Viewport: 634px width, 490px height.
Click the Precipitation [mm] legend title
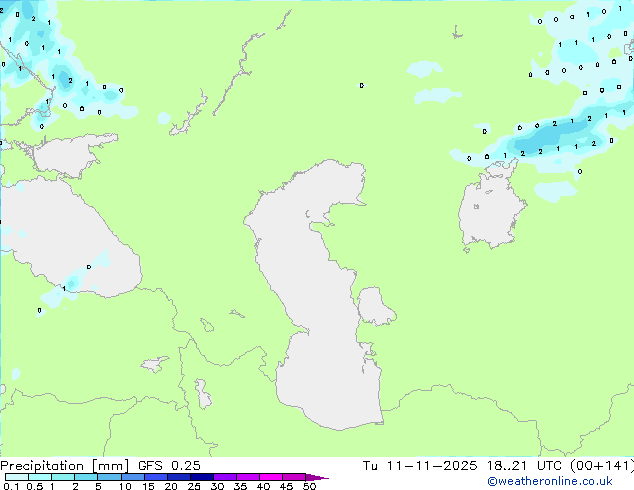tap(65, 466)
